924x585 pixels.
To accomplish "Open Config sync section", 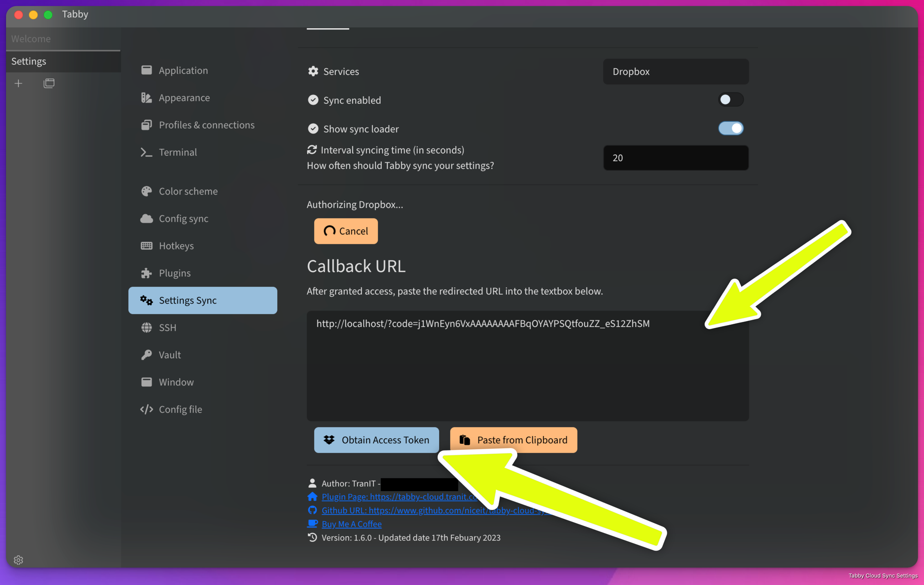I will [202, 218].
